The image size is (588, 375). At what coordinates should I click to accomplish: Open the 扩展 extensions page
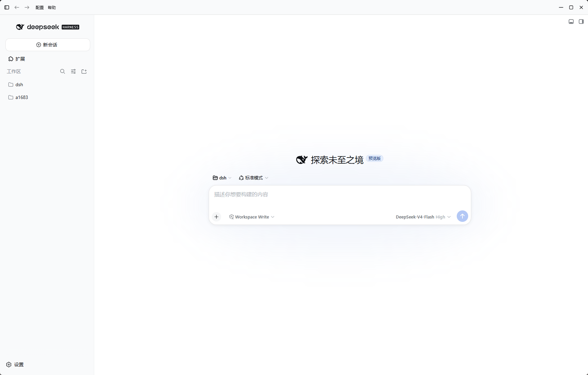[17, 59]
